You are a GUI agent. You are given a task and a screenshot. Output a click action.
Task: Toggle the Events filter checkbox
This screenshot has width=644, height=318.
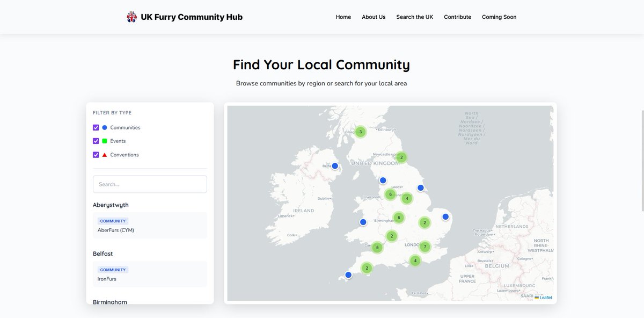pyautogui.click(x=96, y=141)
